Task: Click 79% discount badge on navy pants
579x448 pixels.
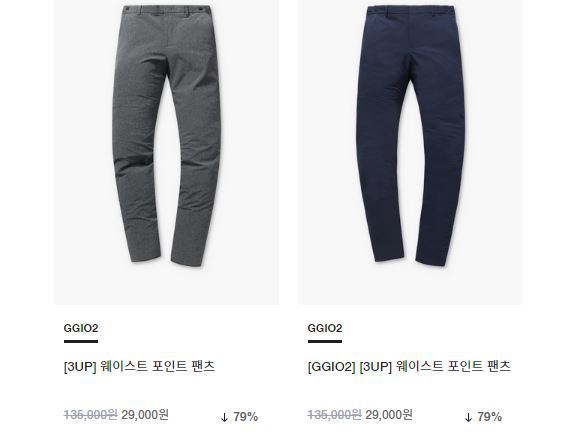Action: coord(490,417)
